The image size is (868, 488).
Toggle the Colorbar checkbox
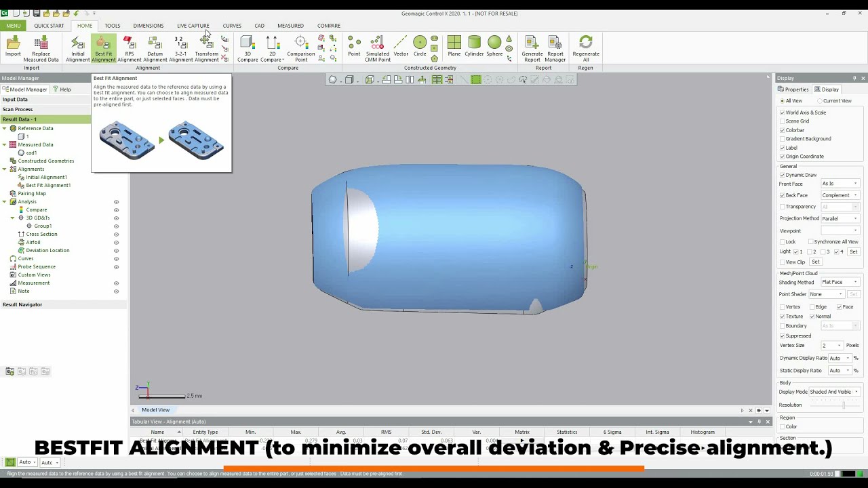click(x=783, y=130)
